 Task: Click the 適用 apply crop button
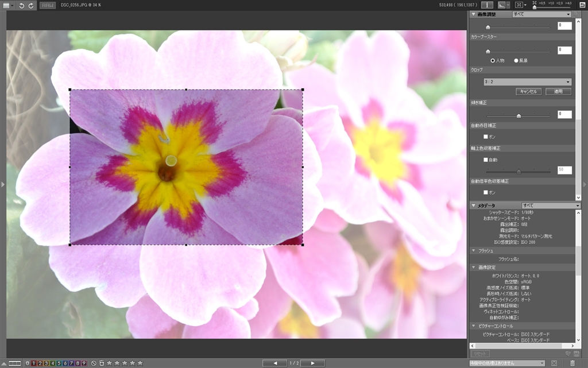click(x=558, y=91)
